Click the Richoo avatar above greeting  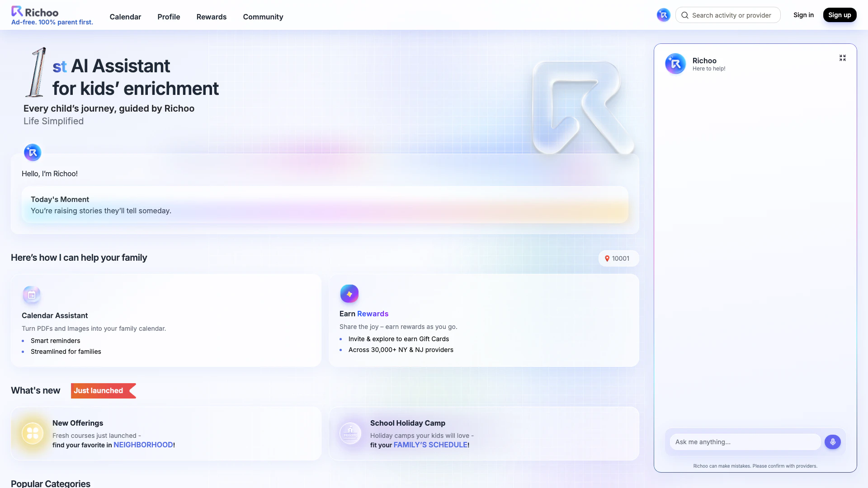pos(33,153)
